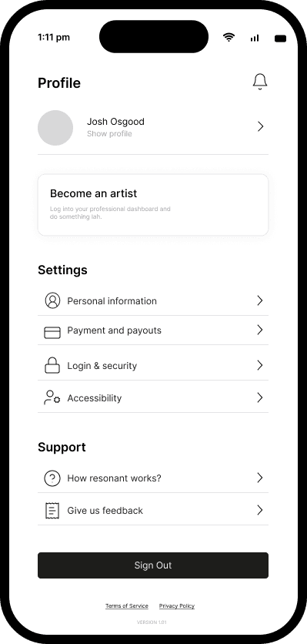This screenshot has height=644, width=307.
Task: Click the question mark help icon
Action: click(x=52, y=478)
